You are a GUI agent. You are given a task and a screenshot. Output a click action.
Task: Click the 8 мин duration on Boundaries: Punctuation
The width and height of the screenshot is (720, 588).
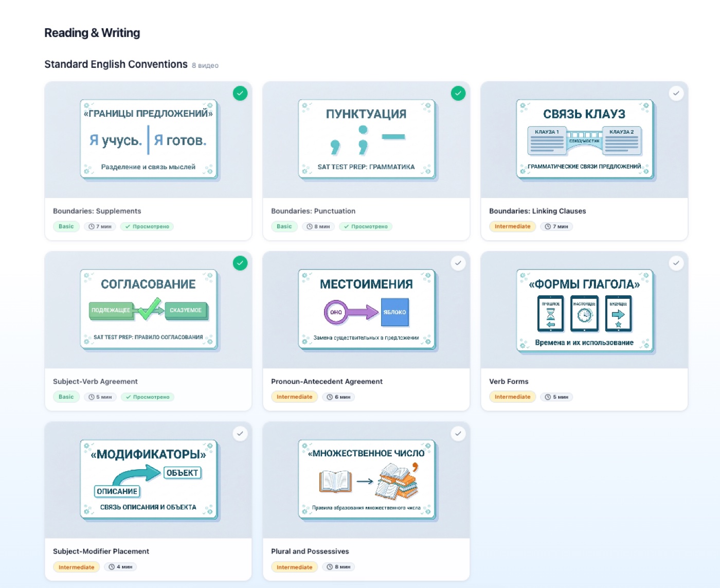318,226
